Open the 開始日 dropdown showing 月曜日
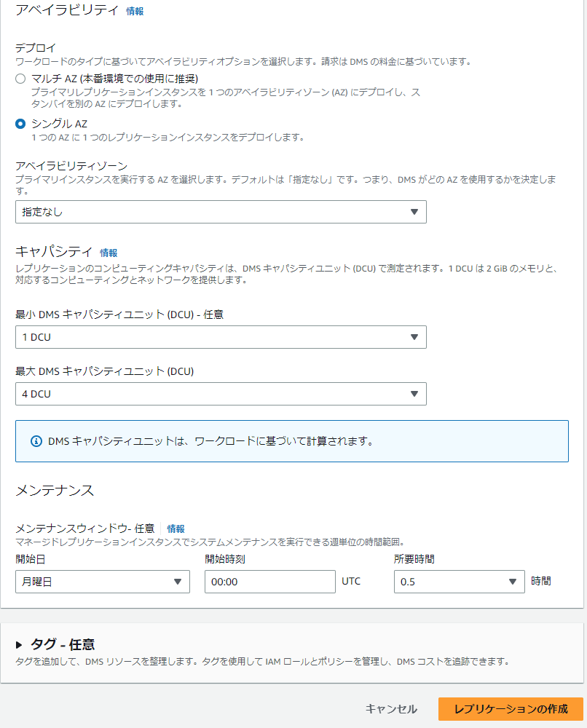Viewport: 587px width, 728px height. [x=103, y=582]
